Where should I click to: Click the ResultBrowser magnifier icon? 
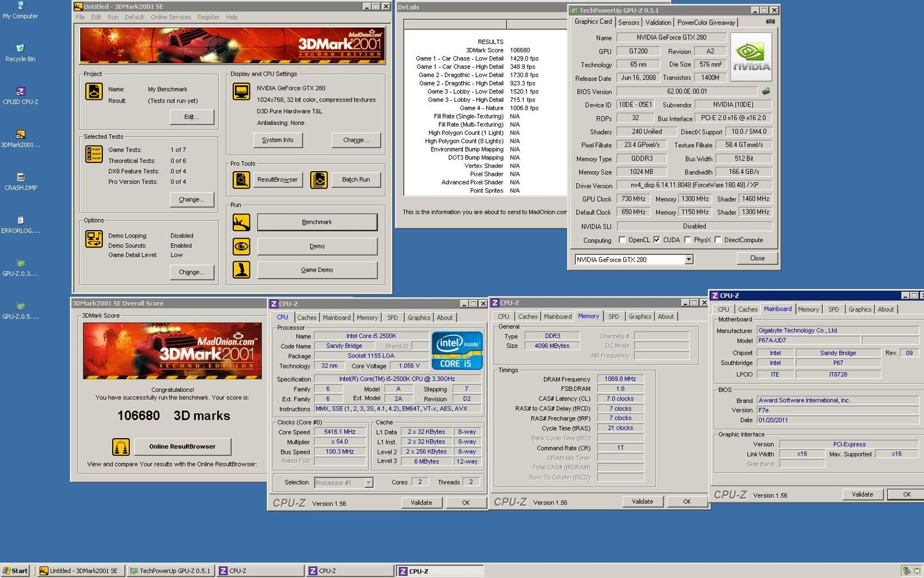[241, 180]
